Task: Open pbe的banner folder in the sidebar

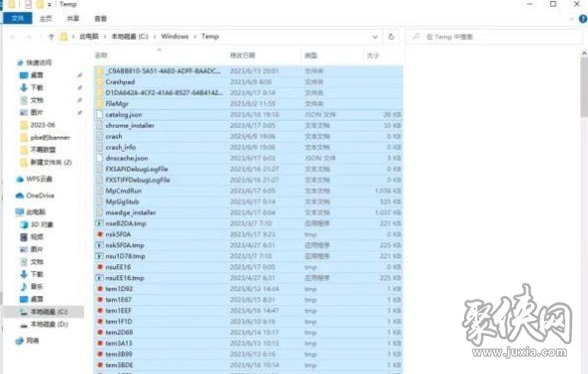Action: click(50, 138)
